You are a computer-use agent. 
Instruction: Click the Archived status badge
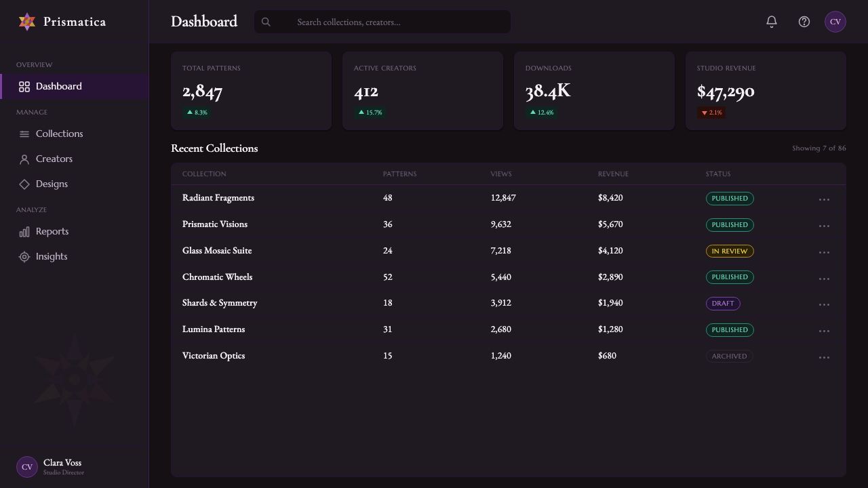coord(730,357)
